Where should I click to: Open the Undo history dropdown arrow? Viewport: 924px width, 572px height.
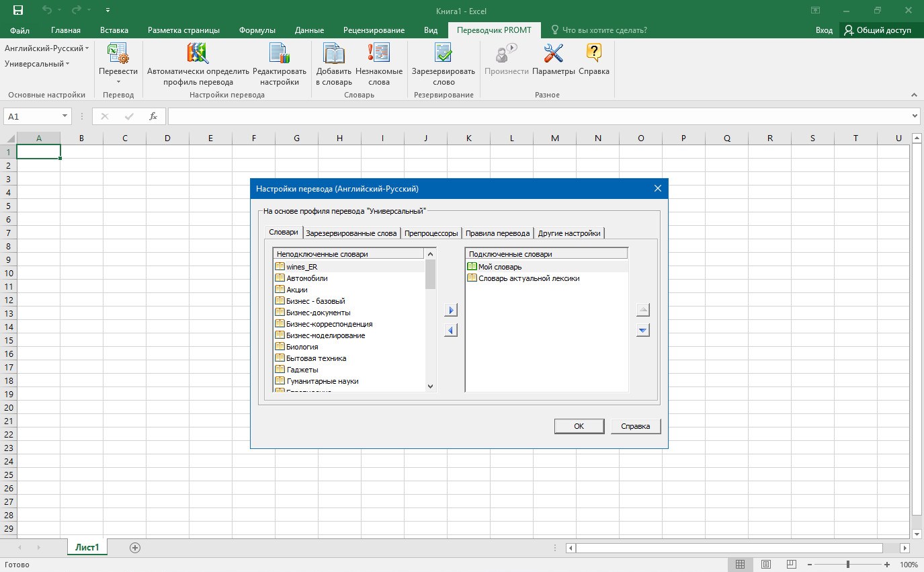pos(60,11)
